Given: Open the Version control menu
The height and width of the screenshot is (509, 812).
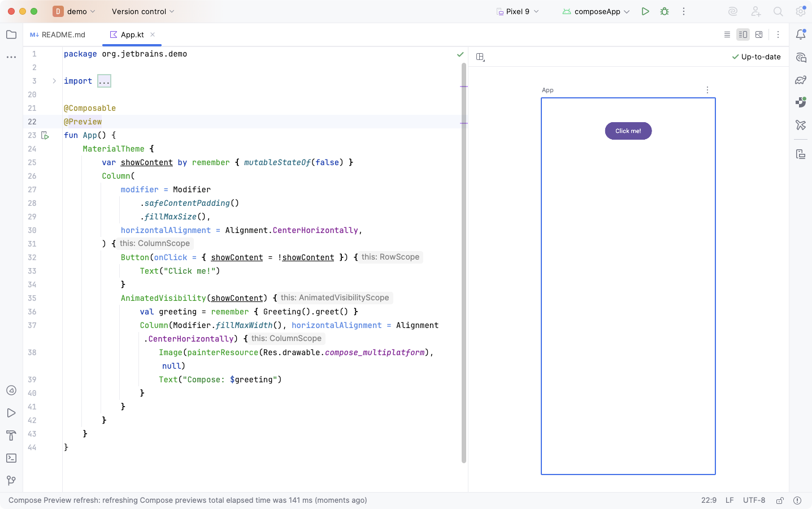Looking at the screenshot, I should 141,11.
